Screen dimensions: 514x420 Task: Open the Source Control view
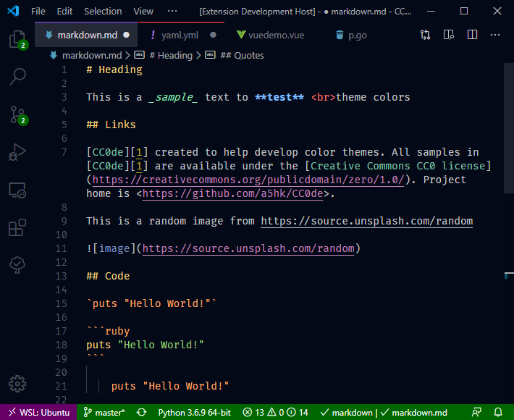click(17, 114)
